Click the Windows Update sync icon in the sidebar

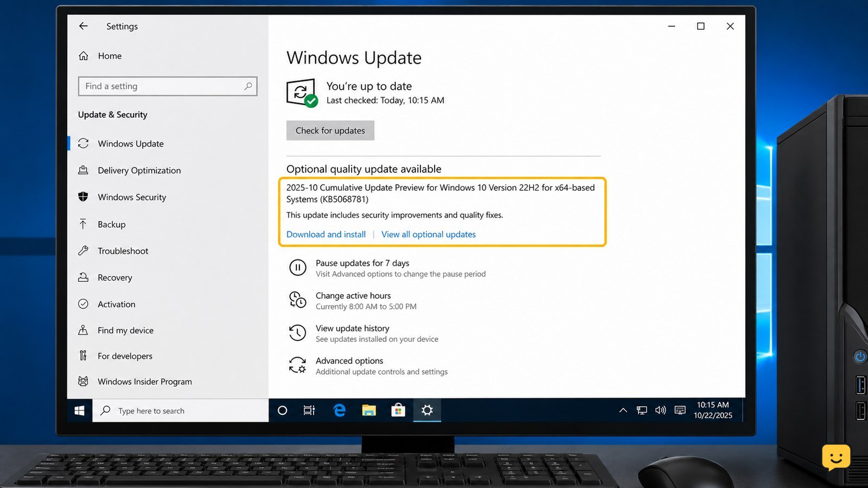pos(83,143)
